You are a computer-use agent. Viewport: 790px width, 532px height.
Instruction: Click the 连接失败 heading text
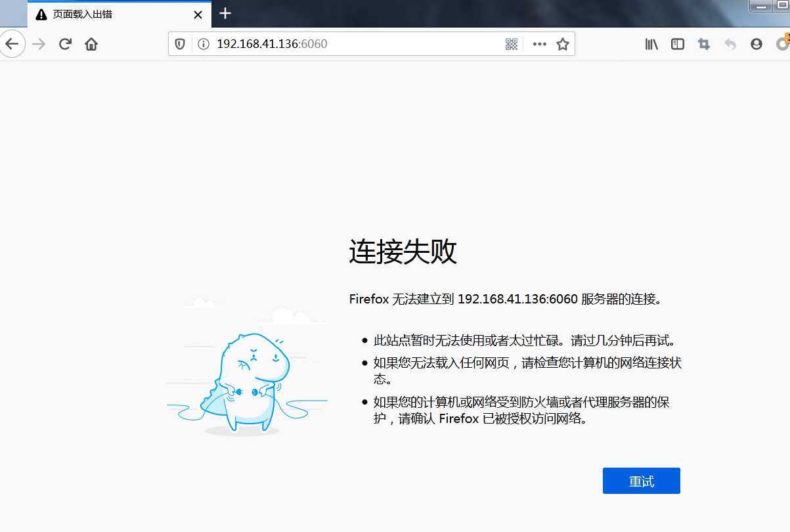pyautogui.click(x=403, y=252)
